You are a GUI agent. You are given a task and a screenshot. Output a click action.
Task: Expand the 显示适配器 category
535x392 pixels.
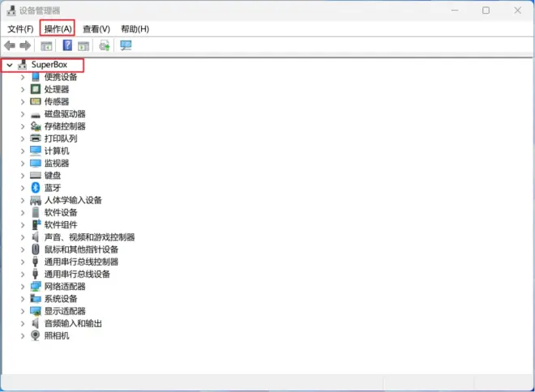23,311
